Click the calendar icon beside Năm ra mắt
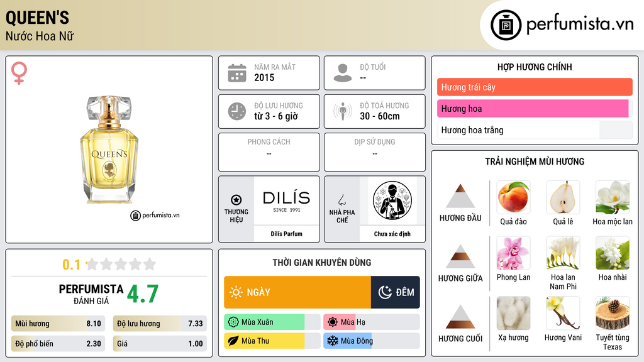Viewport: 644px width, 362px height. 237,73
